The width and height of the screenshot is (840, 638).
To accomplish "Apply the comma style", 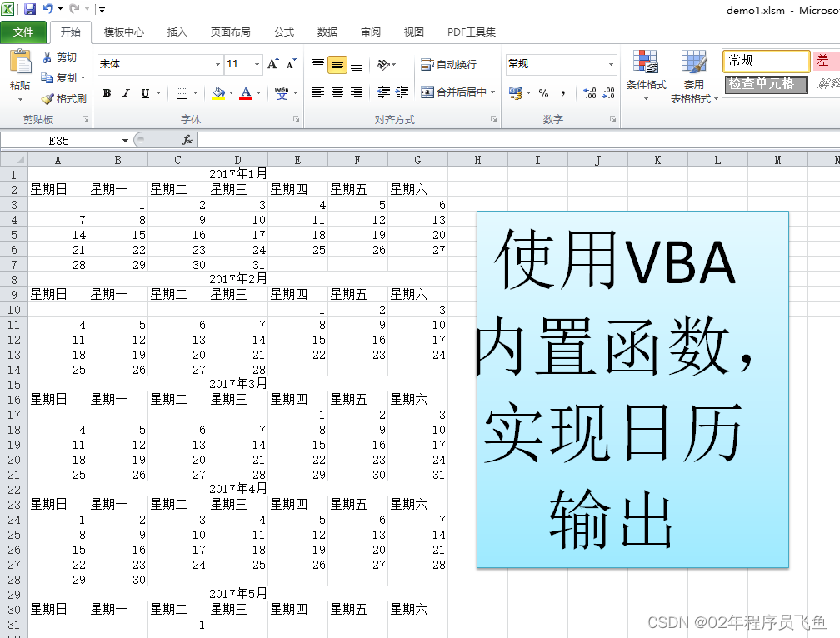I will click(x=563, y=93).
